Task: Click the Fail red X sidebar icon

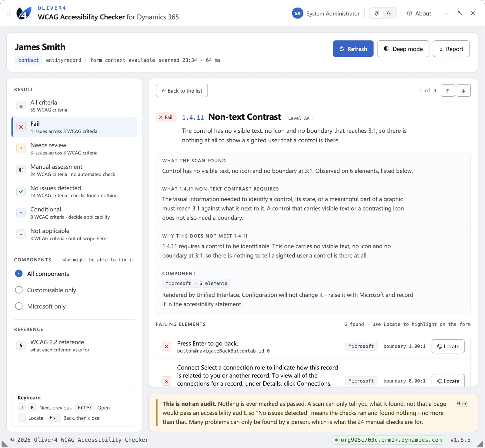Action: pyautogui.click(x=21, y=127)
